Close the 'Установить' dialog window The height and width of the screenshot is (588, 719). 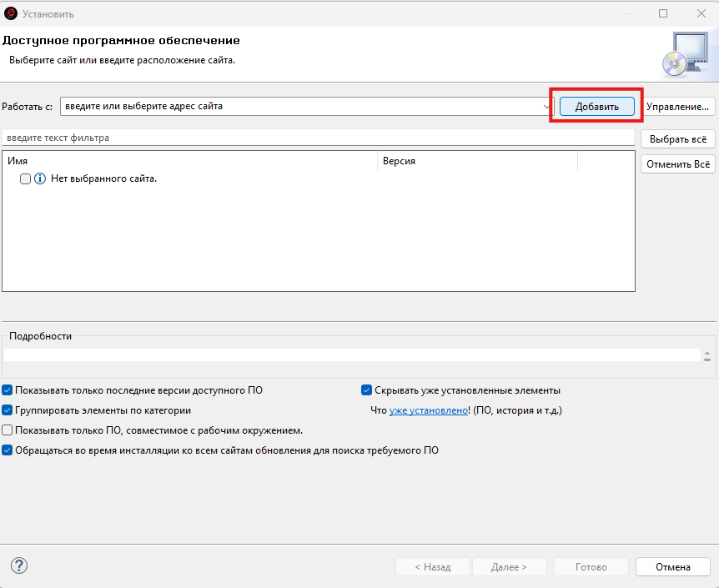click(x=701, y=13)
